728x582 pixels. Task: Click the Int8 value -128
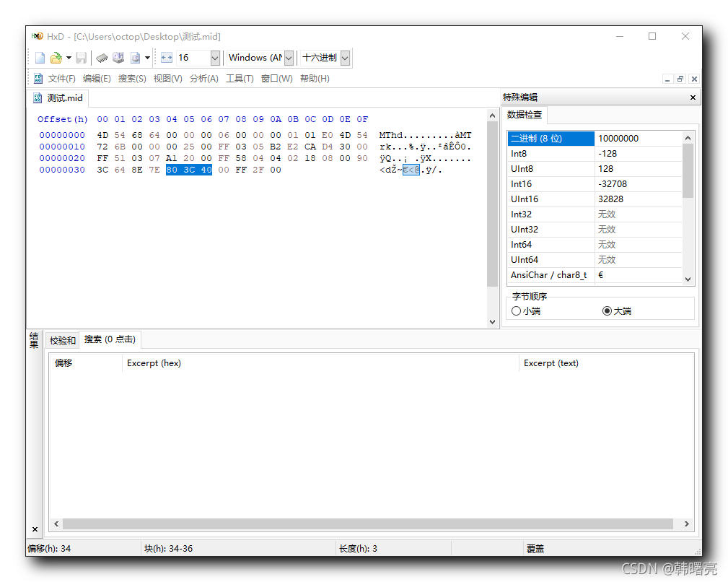pos(608,154)
